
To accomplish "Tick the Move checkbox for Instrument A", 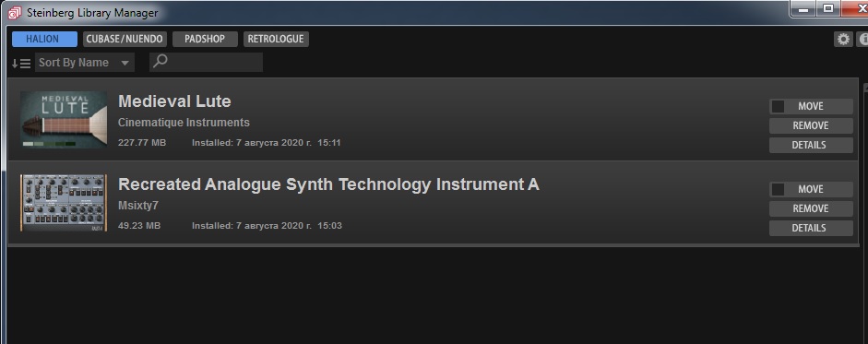I will (778, 190).
